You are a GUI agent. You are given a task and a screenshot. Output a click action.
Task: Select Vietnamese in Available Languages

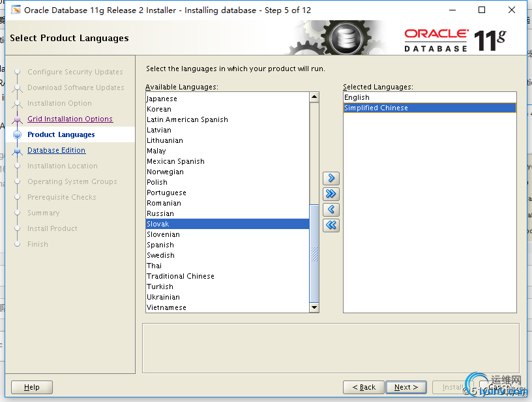pyautogui.click(x=228, y=307)
